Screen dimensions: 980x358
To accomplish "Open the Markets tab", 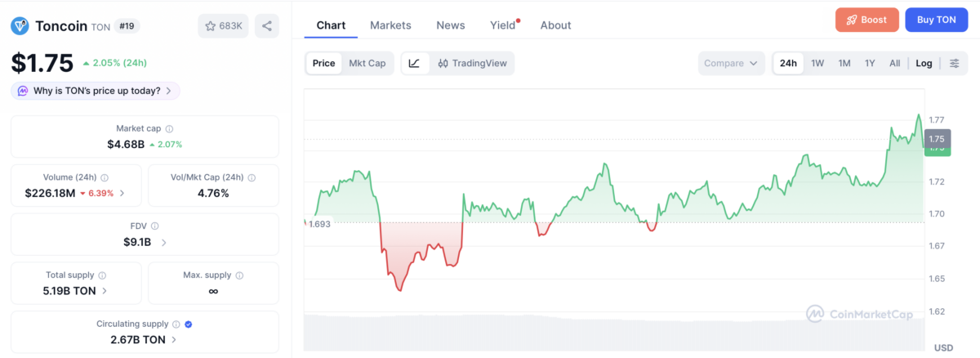I will click(390, 25).
